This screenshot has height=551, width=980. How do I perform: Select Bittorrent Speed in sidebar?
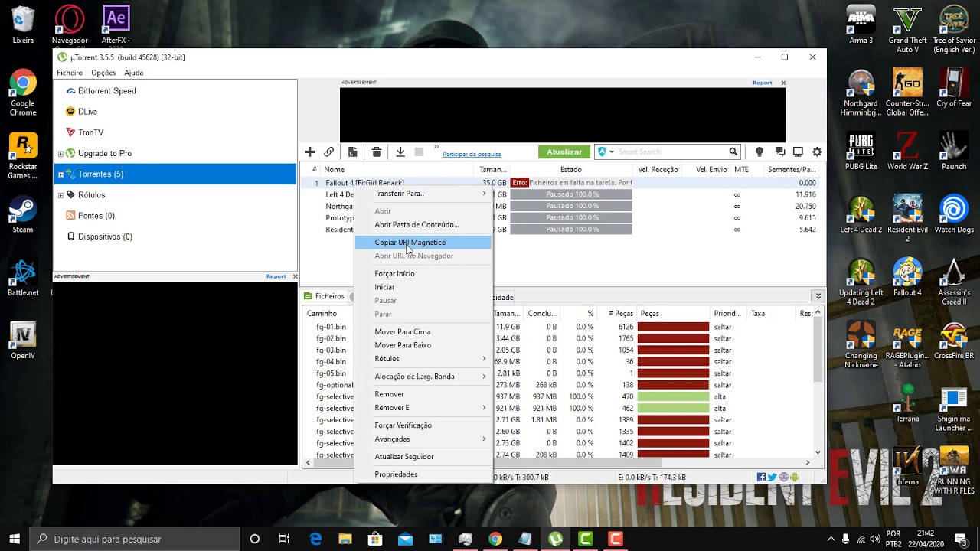[107, 91]
